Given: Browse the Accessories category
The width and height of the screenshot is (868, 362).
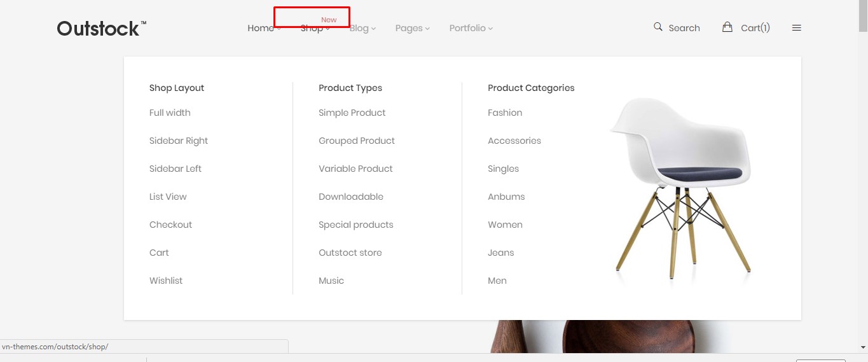Looking at the screenshot, I should (x=514, y=141).
